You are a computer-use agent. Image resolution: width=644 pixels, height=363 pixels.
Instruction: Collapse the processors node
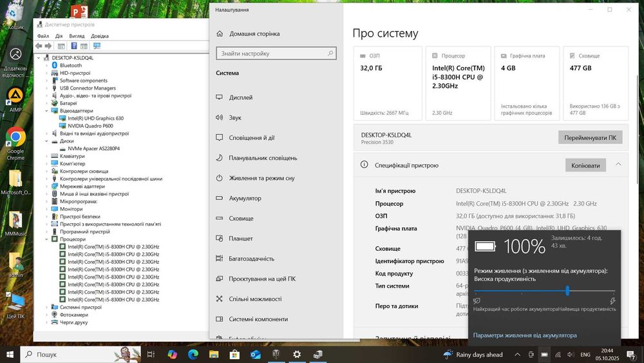pos(47,239)
